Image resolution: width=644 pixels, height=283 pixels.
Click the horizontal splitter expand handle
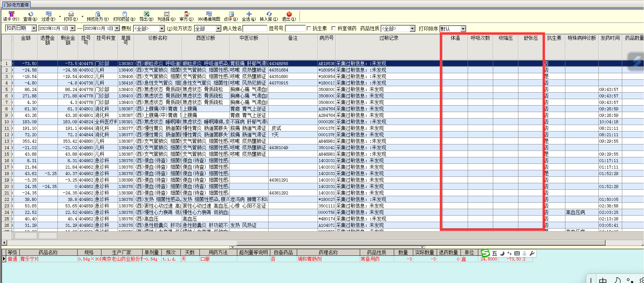click(x=327, y=247)
